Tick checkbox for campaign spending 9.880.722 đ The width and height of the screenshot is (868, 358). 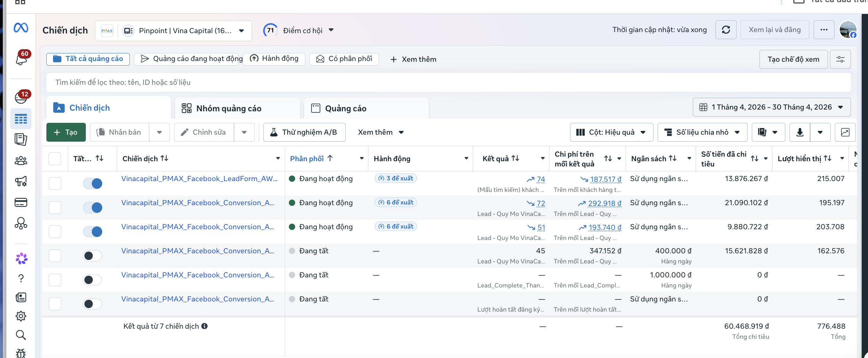pyautogui.click(x=55, y=231)
